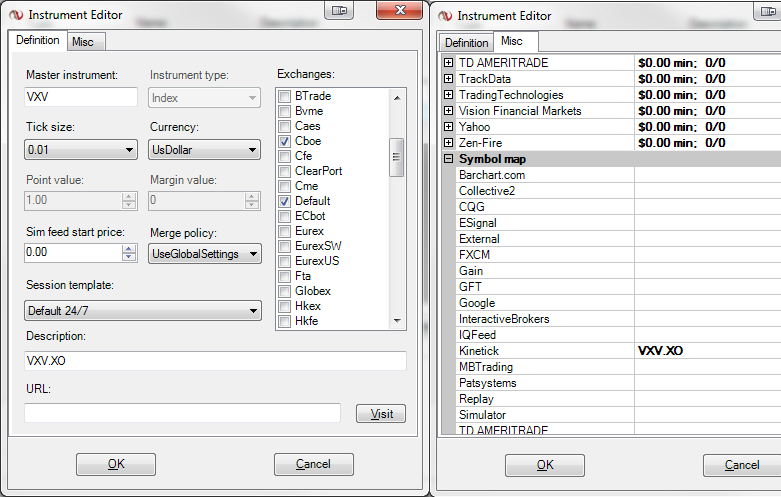Viewport: 781px width, 497px height.
Task: Expand the TradingTechnologies commission row
Action: pos(448,95)
